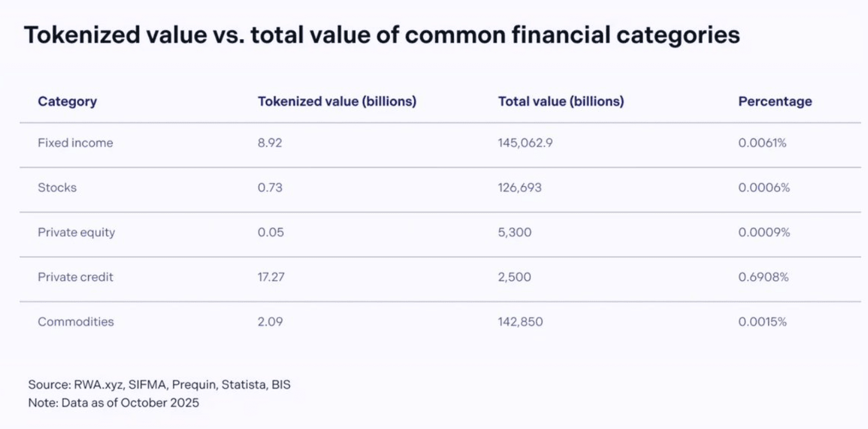The height and width of the screenshot is (429, 868).
Task: Click the 17.27 tokenized value cell
Action: pos(271,277)
